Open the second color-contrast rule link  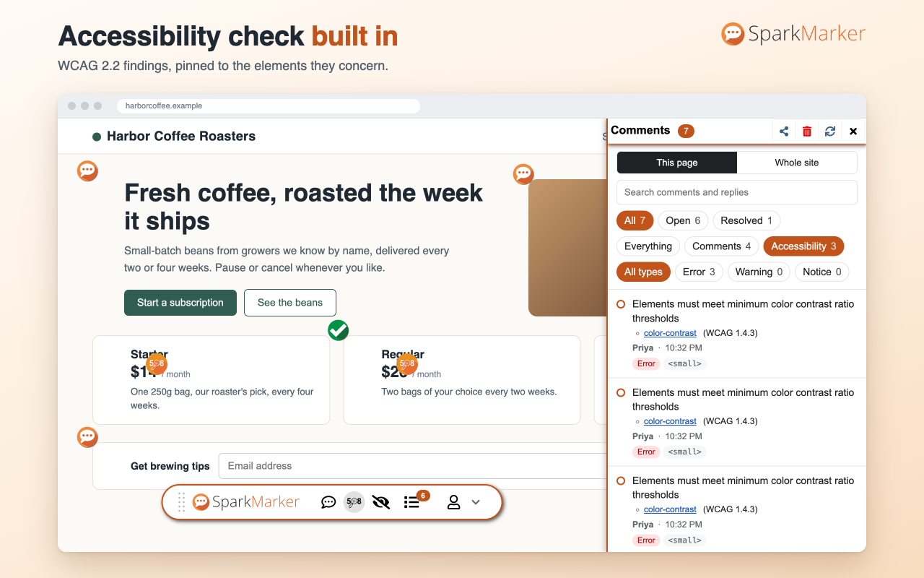pyautogui.click(x=670, y=421)
